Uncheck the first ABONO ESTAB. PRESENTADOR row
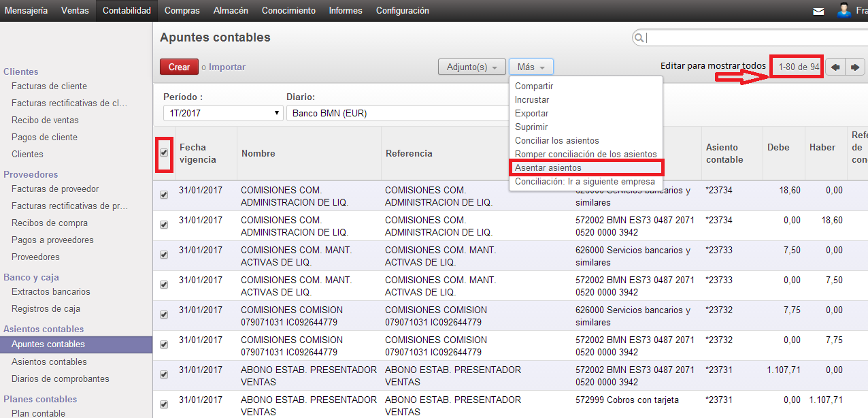868x418 pixels. [164, 374]
